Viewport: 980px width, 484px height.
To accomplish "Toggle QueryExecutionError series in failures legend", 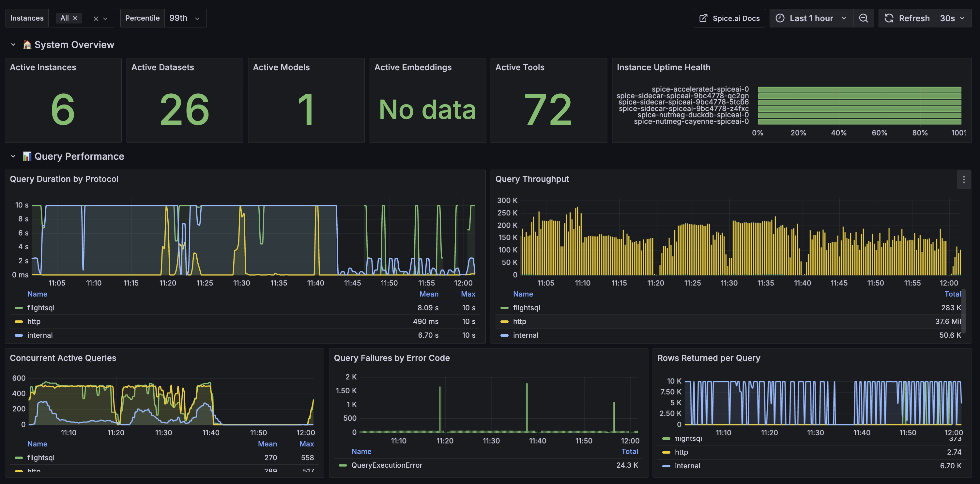I will click(x=387, y=465).
